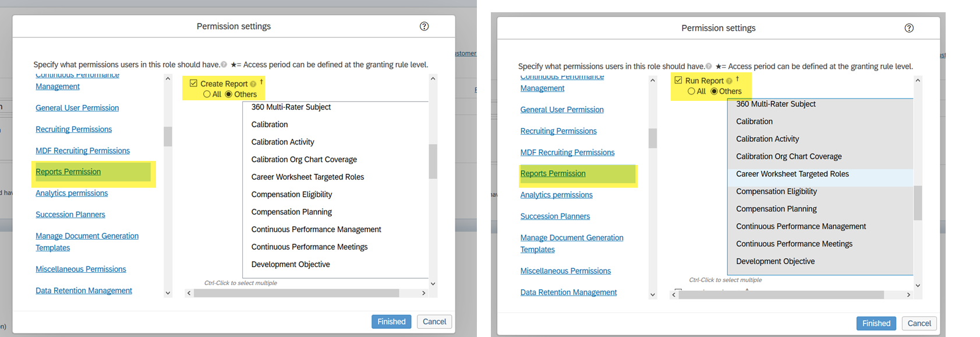Click right arrow of left horizontal scrollbar

pyautogui.click(x=423, y=293)
